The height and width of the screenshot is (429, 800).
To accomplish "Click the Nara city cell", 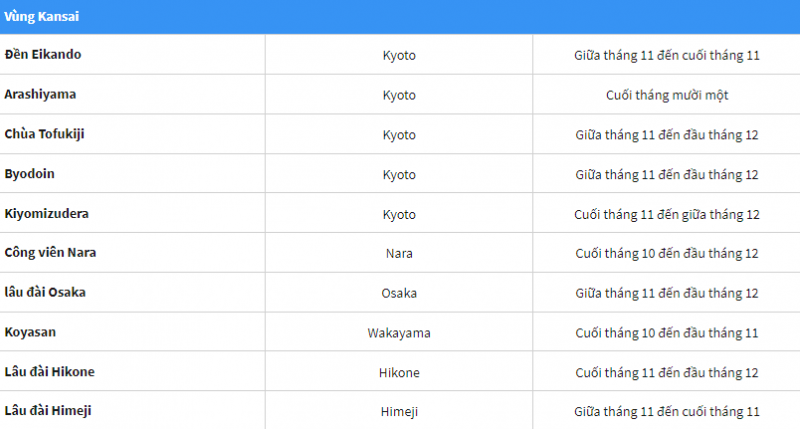I will click(x=399, y=254).
